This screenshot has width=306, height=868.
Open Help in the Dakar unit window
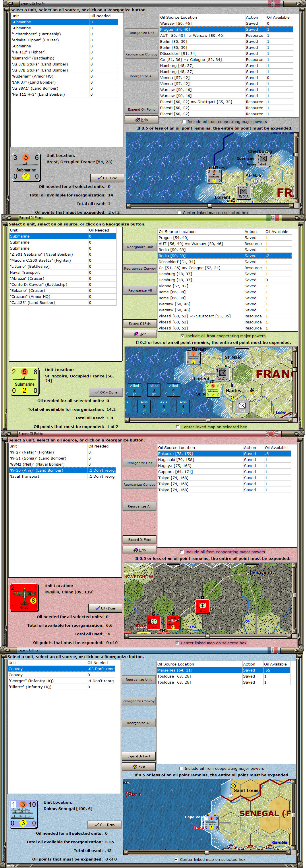(139, 767)
